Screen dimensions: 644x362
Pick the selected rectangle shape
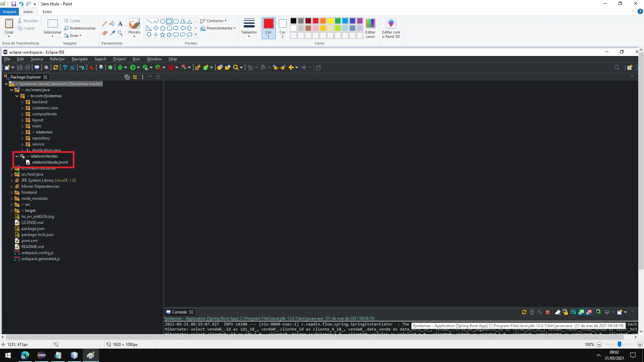coord(169,21)
